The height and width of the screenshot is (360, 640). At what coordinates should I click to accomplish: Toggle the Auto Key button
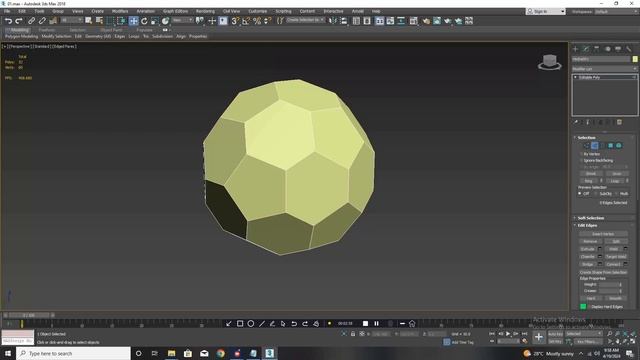pyautogui.click(x=555, y=334)
